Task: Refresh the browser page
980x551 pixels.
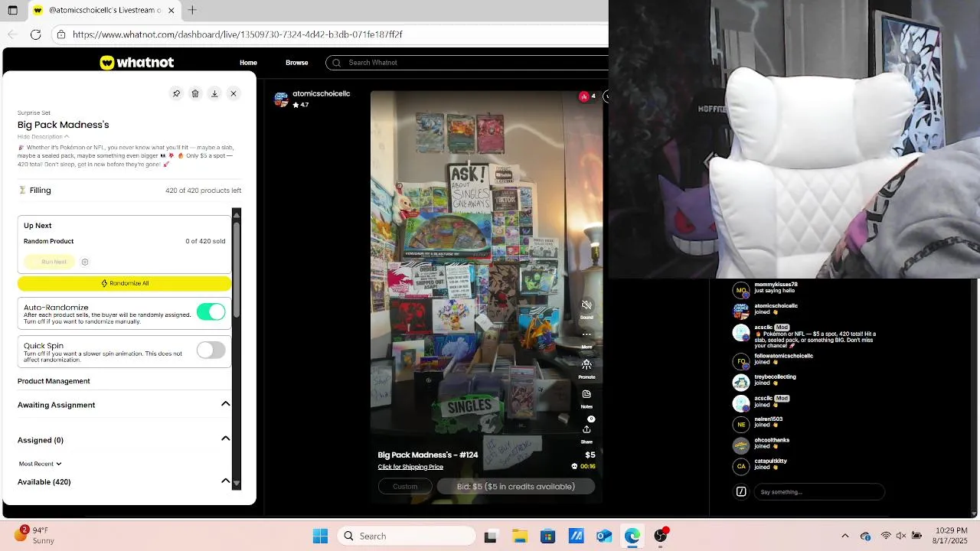Action: point(35,34)
